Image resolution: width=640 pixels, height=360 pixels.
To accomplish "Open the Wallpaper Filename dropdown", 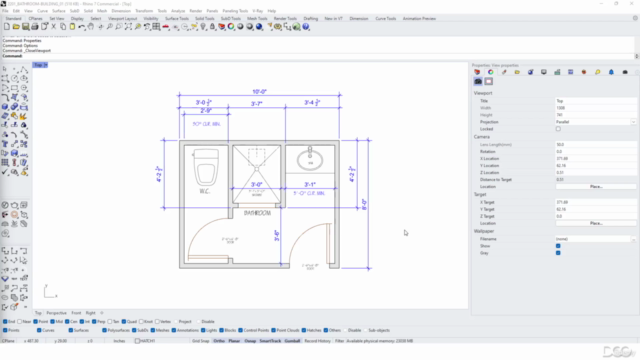I will coord(633,239).
